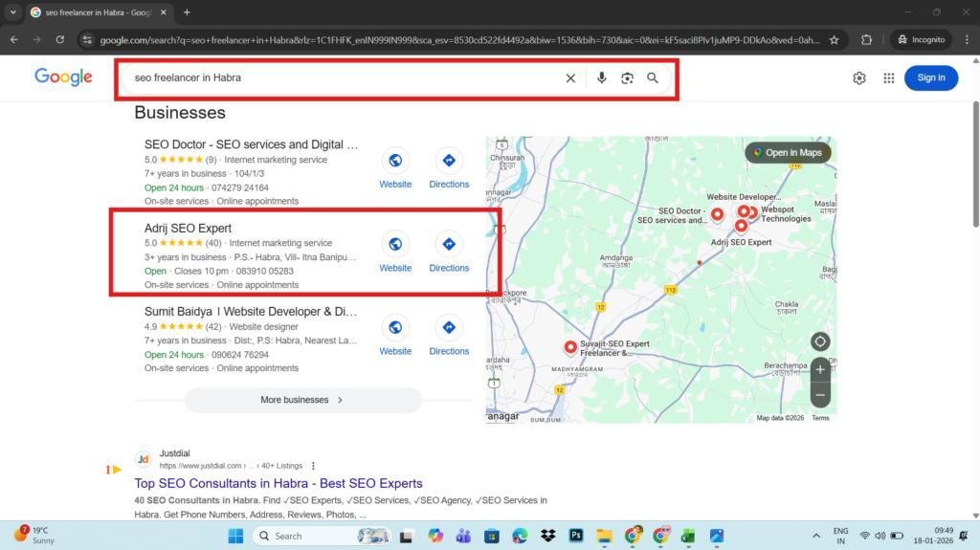Open the Incognito profile button
Image resolution: width=980 pixels, height=550 pixels.
[922, 40]
